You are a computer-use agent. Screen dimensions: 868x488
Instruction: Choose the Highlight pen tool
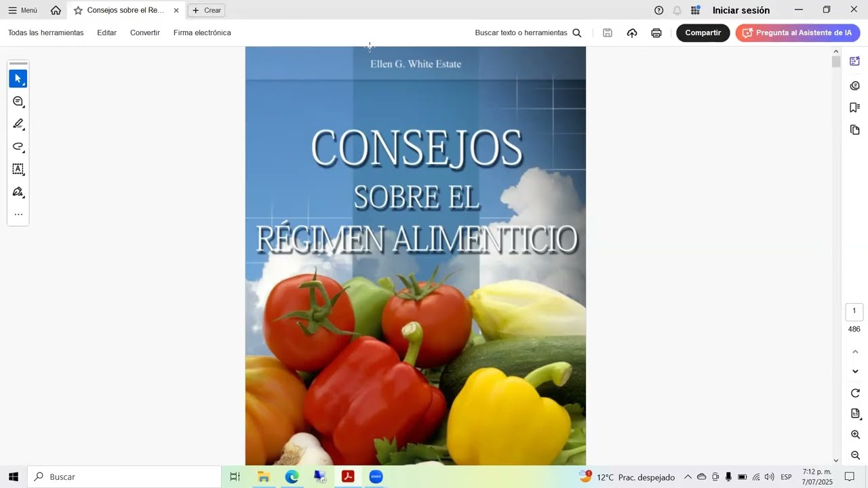pos(18,124)
